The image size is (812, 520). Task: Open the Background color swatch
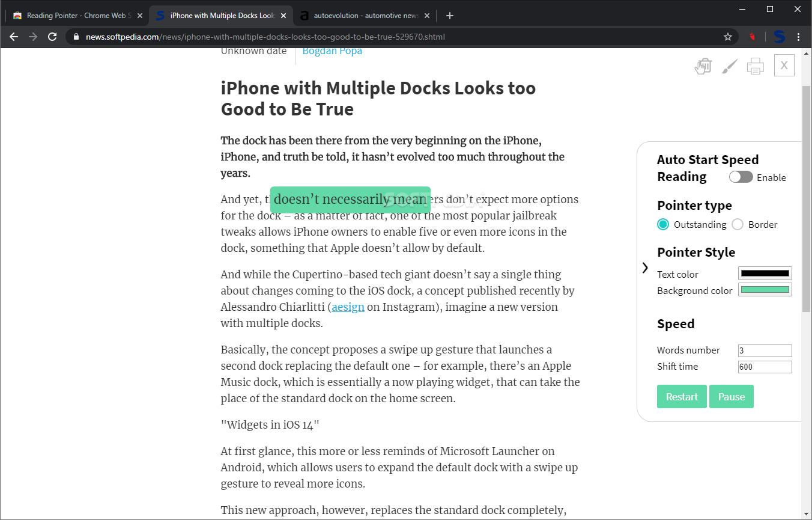tap(765, 290)
